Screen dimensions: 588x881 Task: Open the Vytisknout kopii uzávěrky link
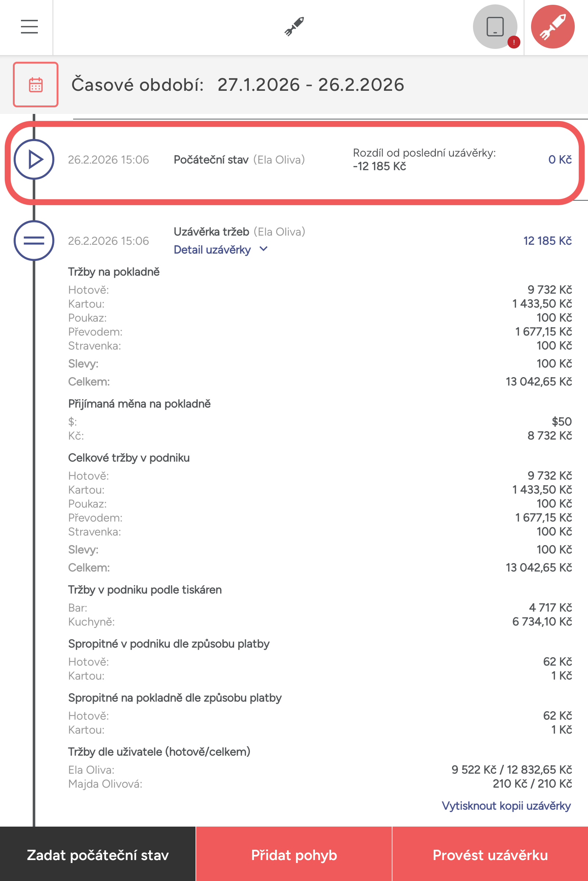coord(506,806)
